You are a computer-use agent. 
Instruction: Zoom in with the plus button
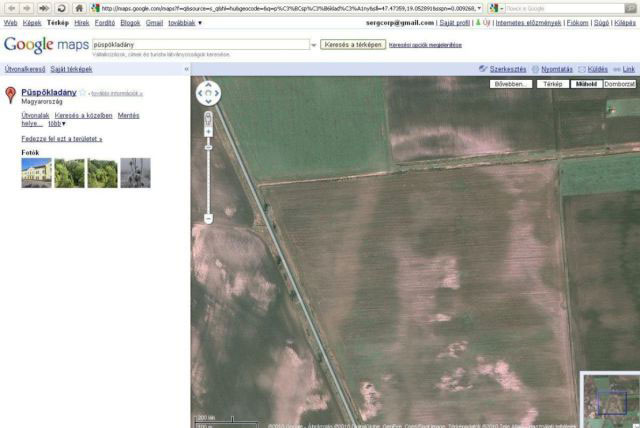(x=208, y=132)
